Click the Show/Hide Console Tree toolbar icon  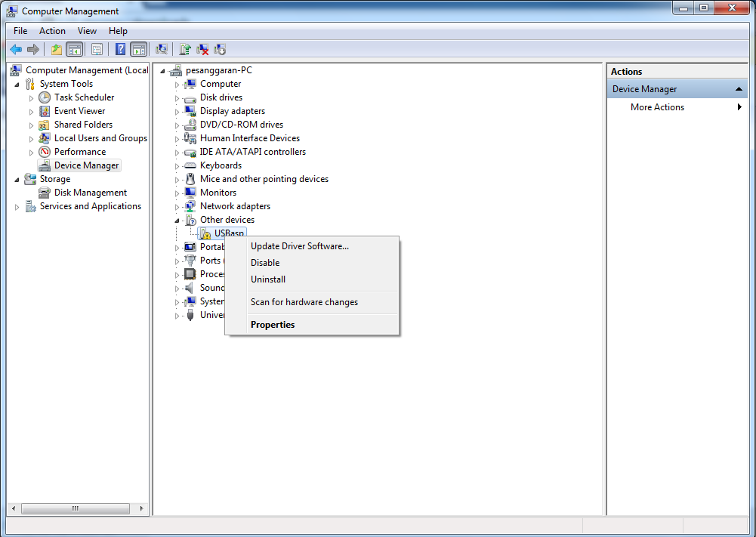[75, 48]
